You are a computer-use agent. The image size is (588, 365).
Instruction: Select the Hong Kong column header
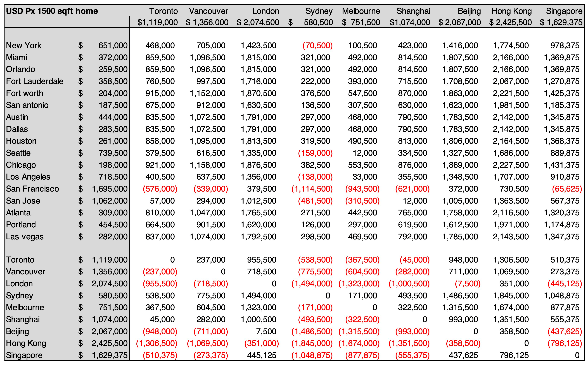[511, 11]
